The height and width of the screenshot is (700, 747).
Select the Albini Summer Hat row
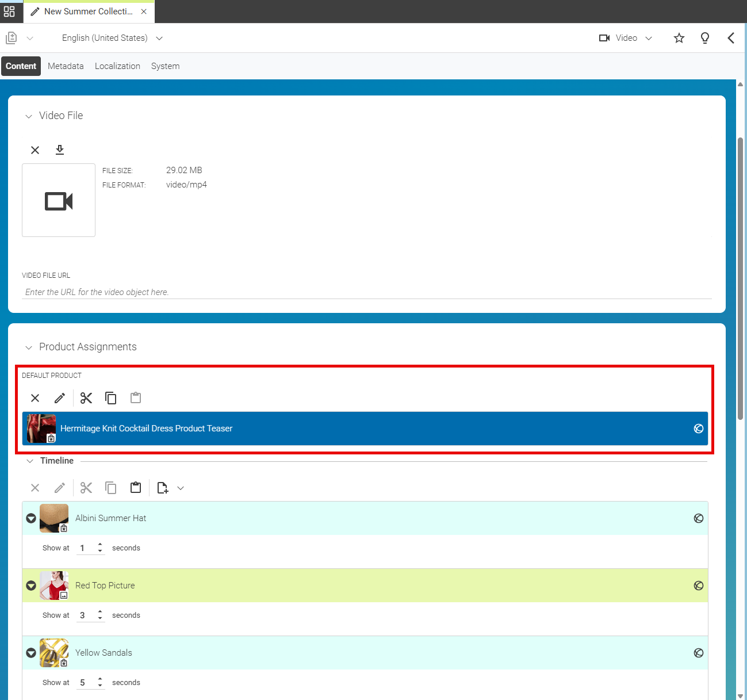pos(365,518)
